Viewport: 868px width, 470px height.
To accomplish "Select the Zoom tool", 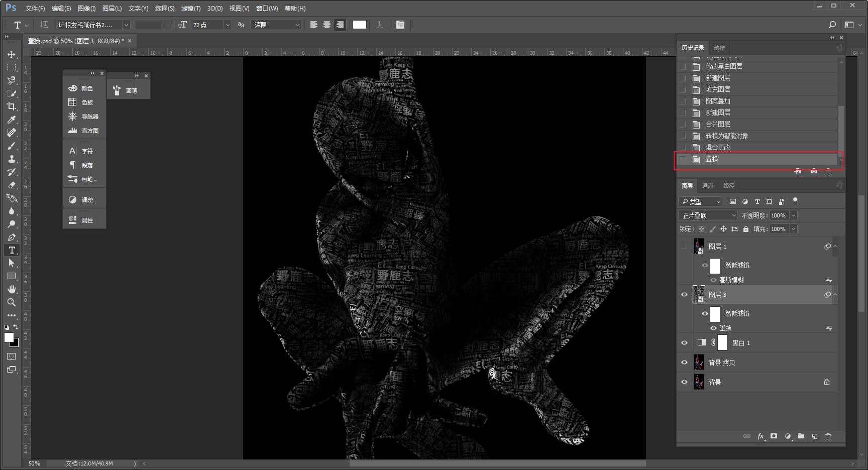I will coord(11,302).
